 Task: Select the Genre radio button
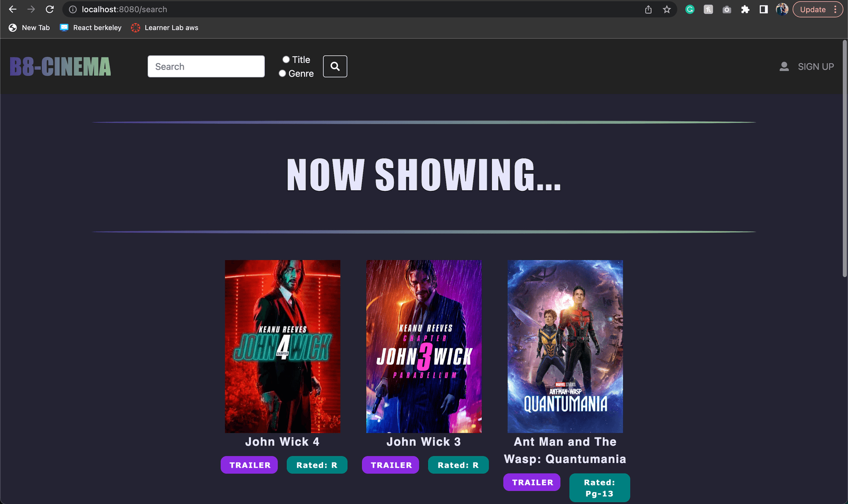(x=282, y=73)
